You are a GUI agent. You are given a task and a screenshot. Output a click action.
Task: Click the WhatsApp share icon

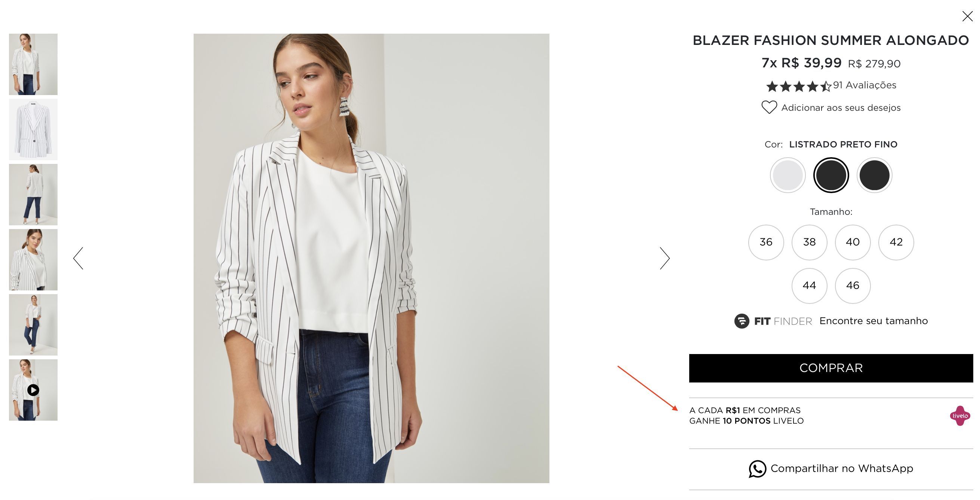pos(757,469)
